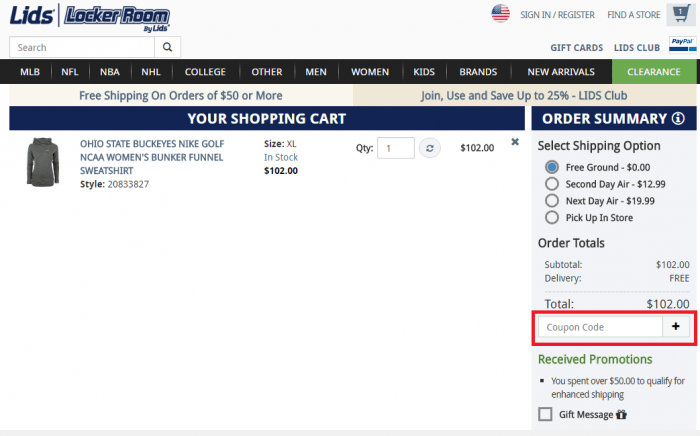The image size is (700, 436).
Task: Refresh the item quantity
Action: [429, 148]
